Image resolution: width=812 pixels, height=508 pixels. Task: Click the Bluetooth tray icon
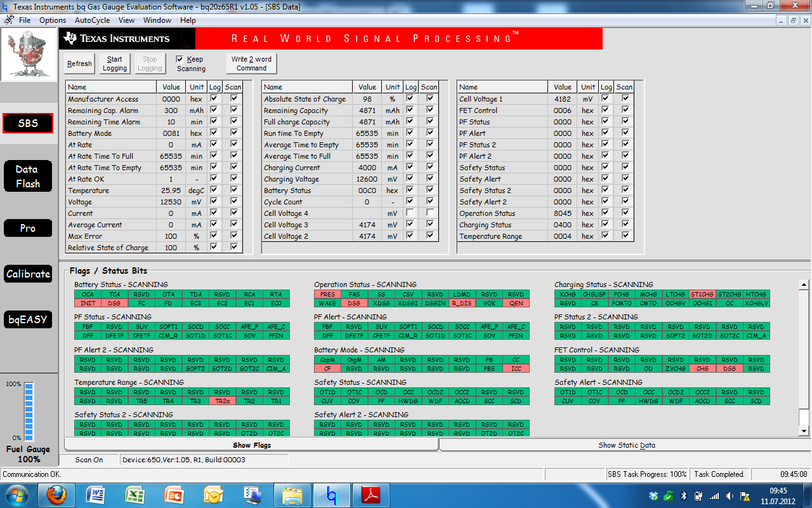point(683,496)
